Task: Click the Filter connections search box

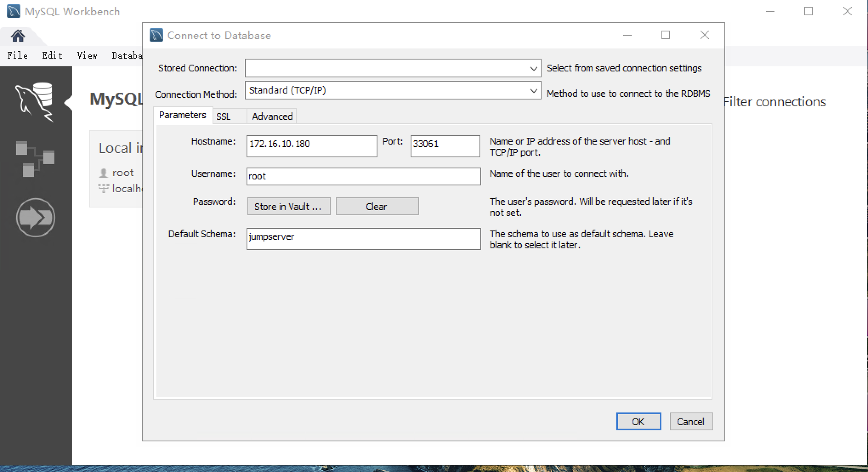Action: pos(774,102)
